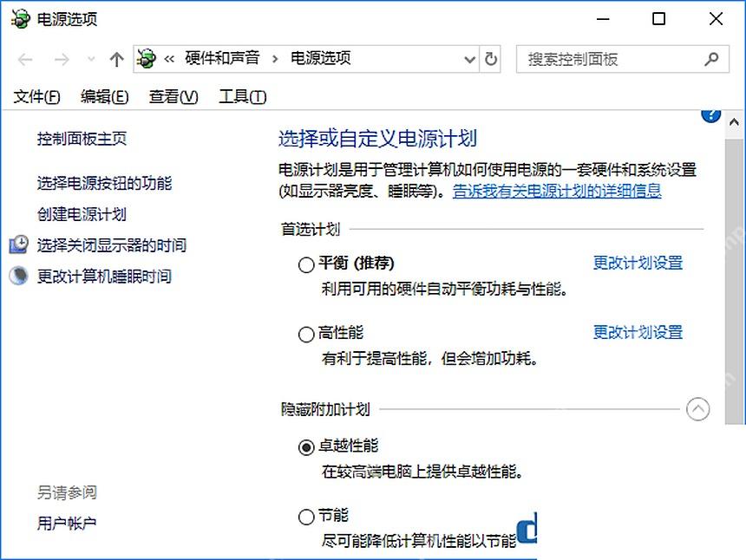Open the 编辑(E) menu

pos(105,97)
